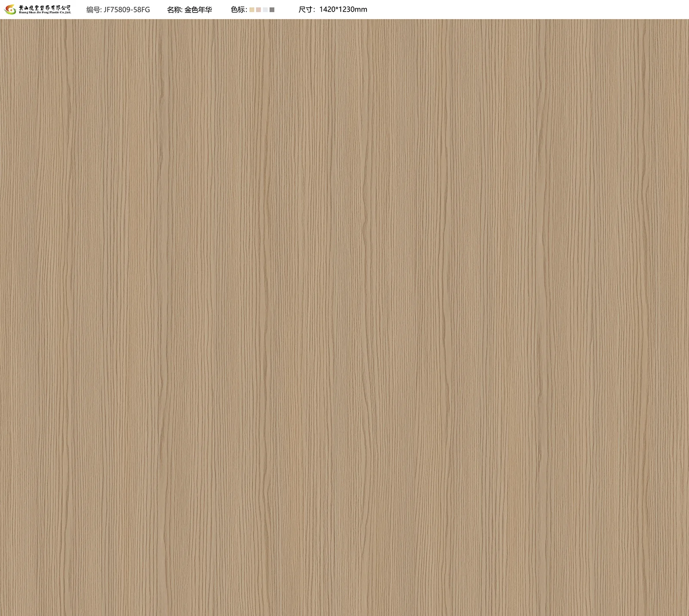Select the dimension value 1420*1230mm
The height and width of the screenshot is (616, 689).
point(343,9)
